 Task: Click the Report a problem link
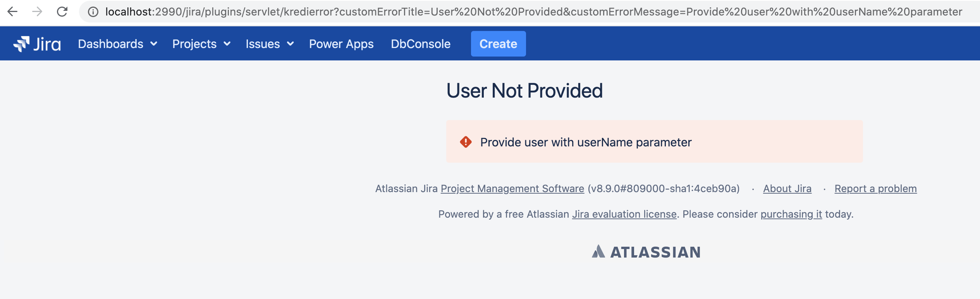coord(875,189)
